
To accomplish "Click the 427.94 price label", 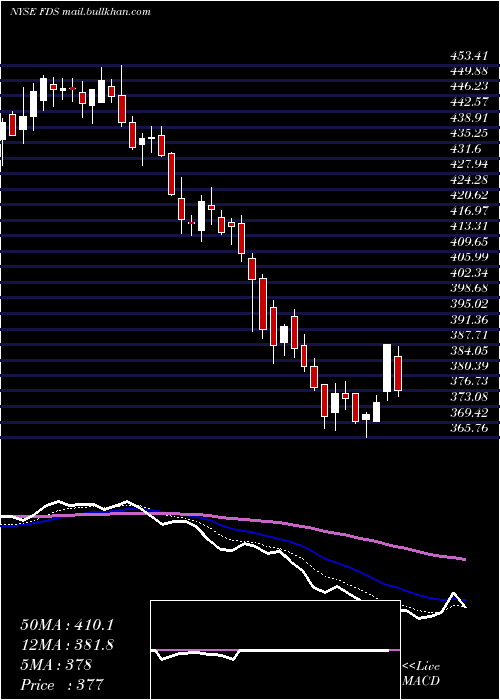I will pos(469,164).
